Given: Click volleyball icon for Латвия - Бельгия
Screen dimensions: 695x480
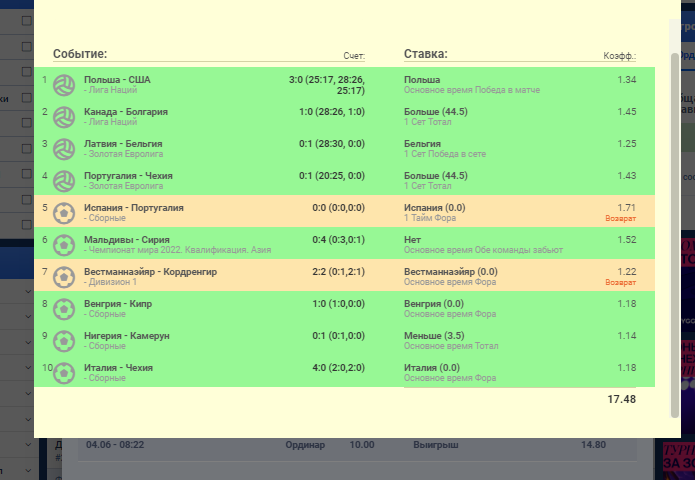Looking at the screenshot, I should coord(64,149).
